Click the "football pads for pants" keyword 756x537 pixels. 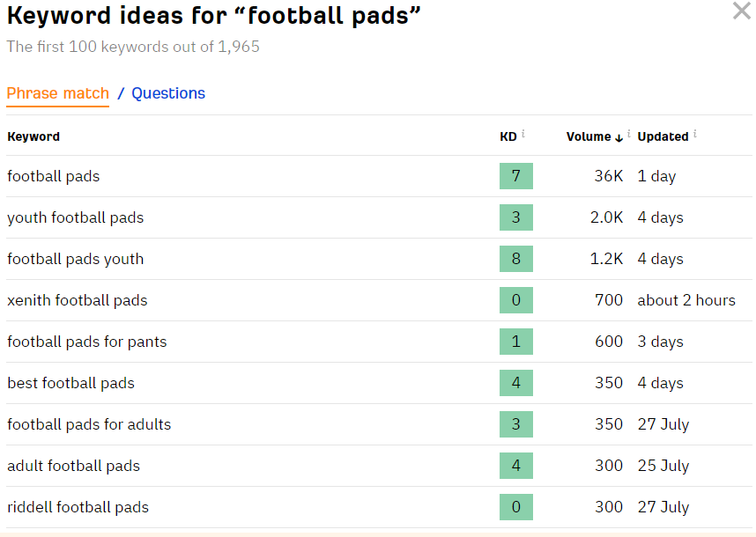click(x=86, y=342)
